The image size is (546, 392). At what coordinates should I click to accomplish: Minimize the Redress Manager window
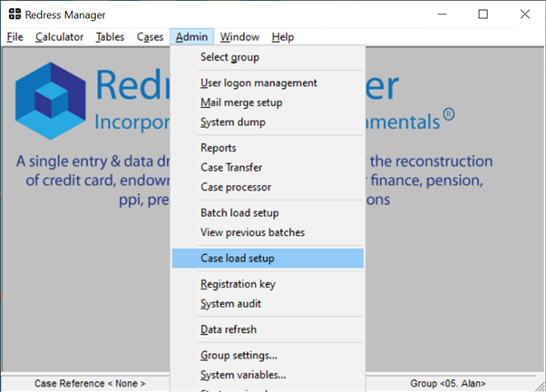point(443,15)
